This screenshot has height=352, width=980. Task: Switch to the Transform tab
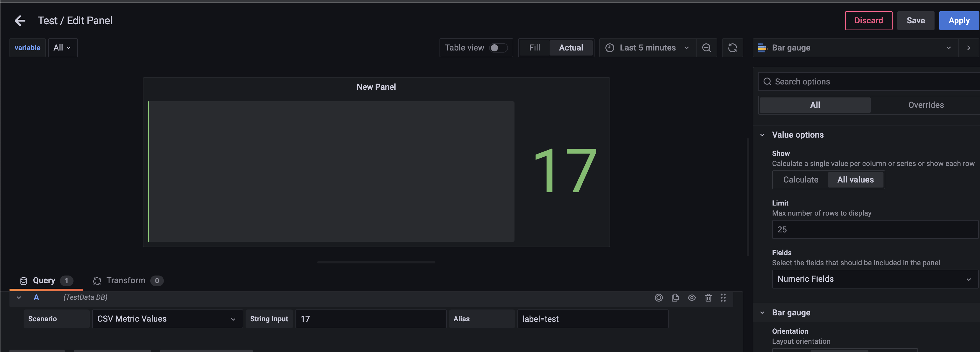click(x=126, y=281)
